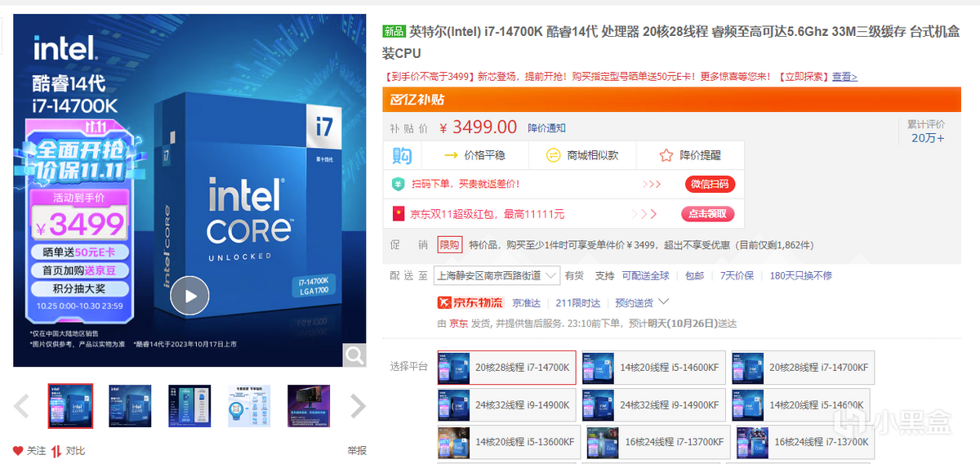Select the third product thumbnail

189,406
